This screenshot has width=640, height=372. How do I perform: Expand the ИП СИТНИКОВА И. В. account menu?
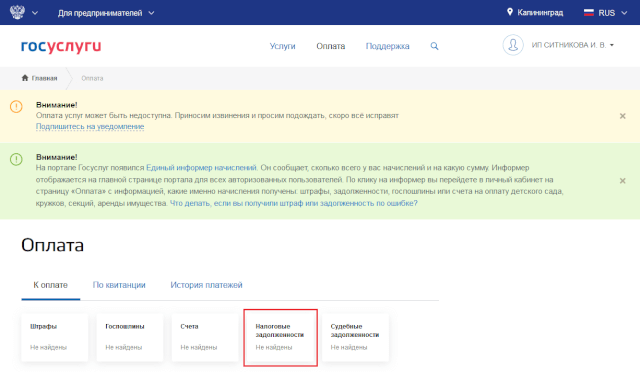573,45
